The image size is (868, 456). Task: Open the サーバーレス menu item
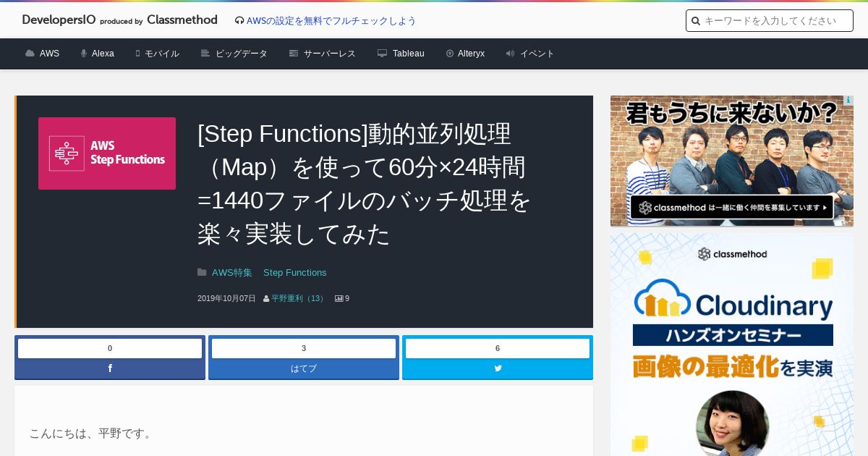click(330, 54)
